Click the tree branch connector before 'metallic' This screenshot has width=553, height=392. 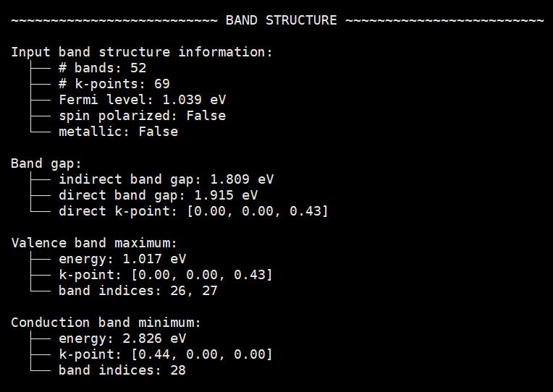(40, 127)
